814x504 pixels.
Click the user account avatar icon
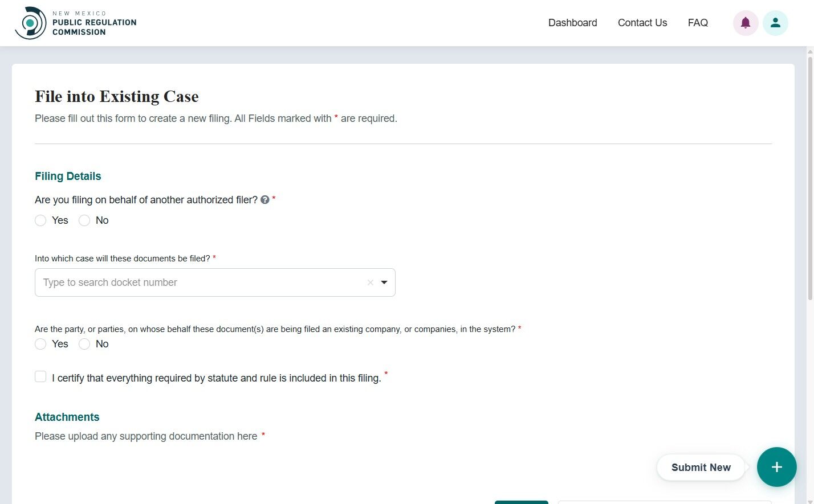coord(775,23)
